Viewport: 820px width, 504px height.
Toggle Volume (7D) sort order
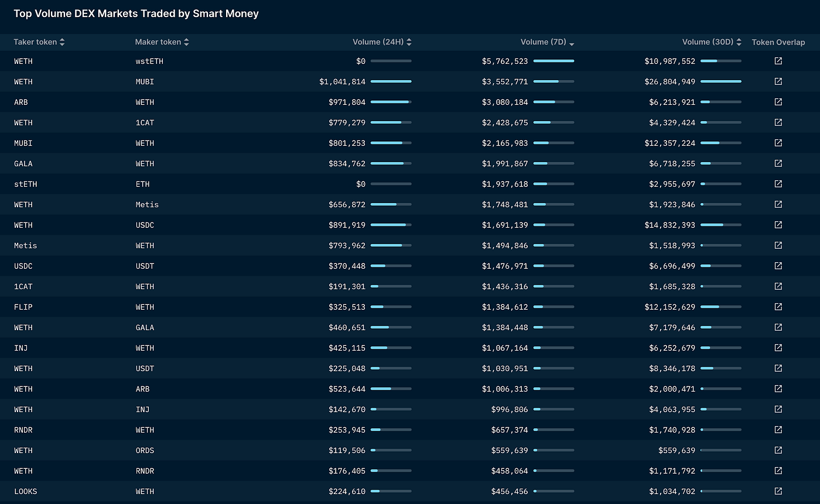click(x=548, y=42)
